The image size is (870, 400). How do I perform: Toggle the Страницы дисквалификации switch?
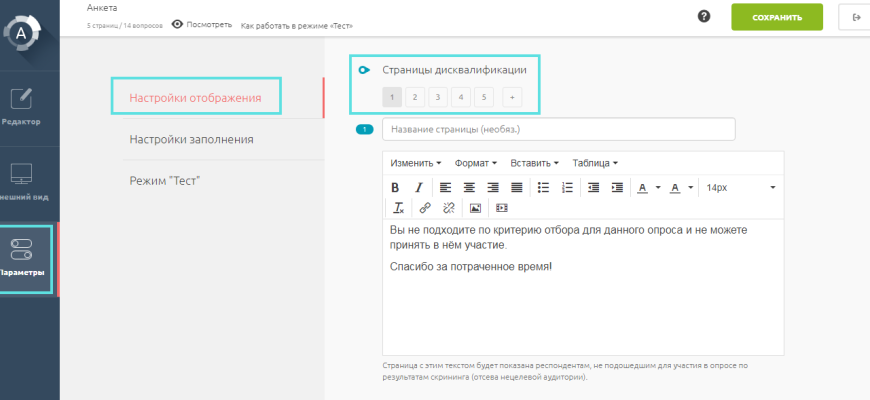(364, 70)
